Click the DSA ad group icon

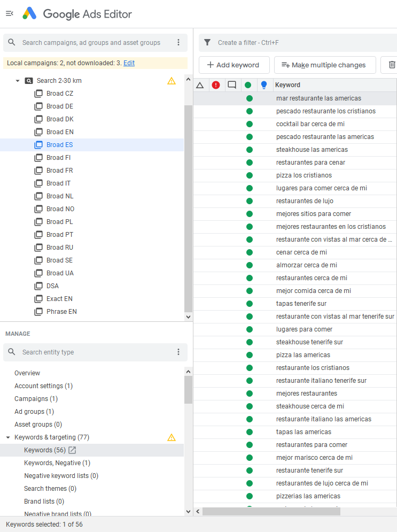pos(38,286)
